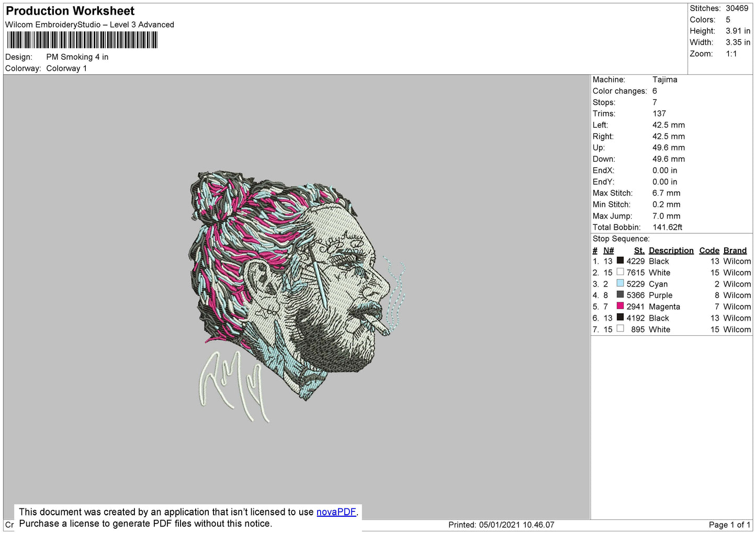Screen dimensions: 756x534
Task: Click the Production Worksheet heading
Action: [70, 11]
